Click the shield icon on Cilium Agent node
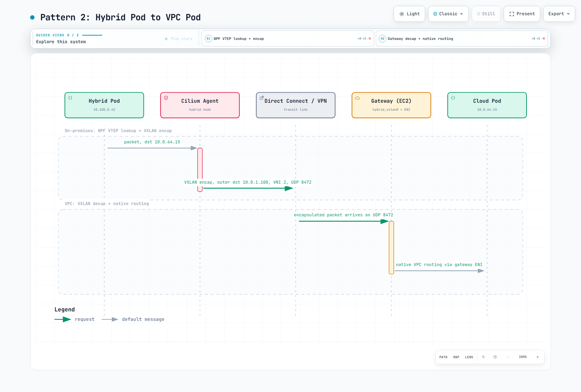Viewport: 581px width, 392px height. point(166,98)
